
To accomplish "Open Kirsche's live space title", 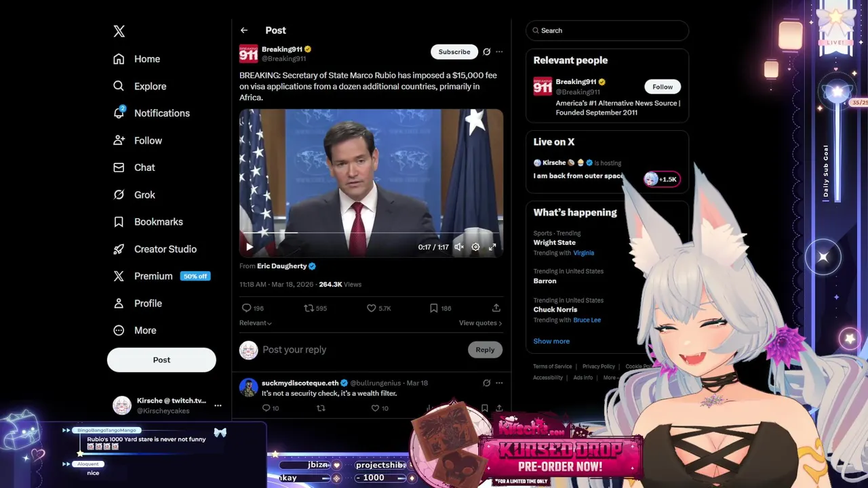I will click(578, 176).
